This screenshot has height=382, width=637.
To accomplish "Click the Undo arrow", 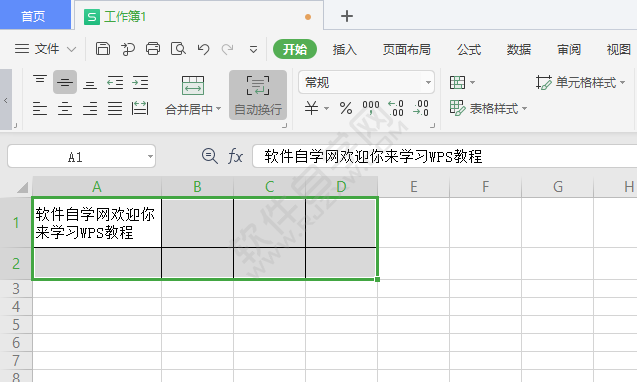I will tap(204, 49).
